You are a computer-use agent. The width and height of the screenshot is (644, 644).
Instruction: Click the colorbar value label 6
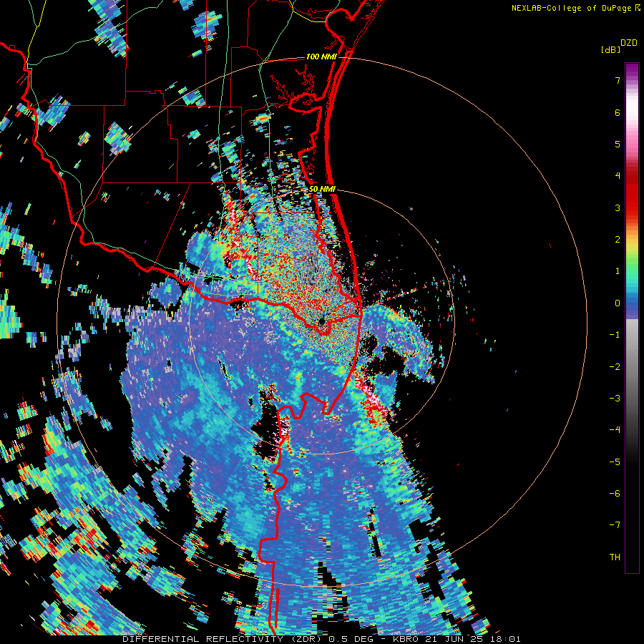618,112
